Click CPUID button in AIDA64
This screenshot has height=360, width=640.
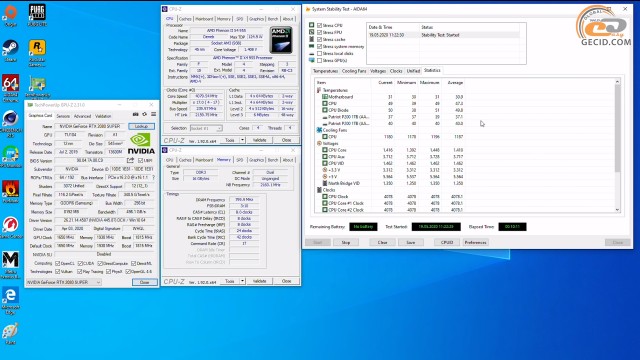tap(447, 242)
